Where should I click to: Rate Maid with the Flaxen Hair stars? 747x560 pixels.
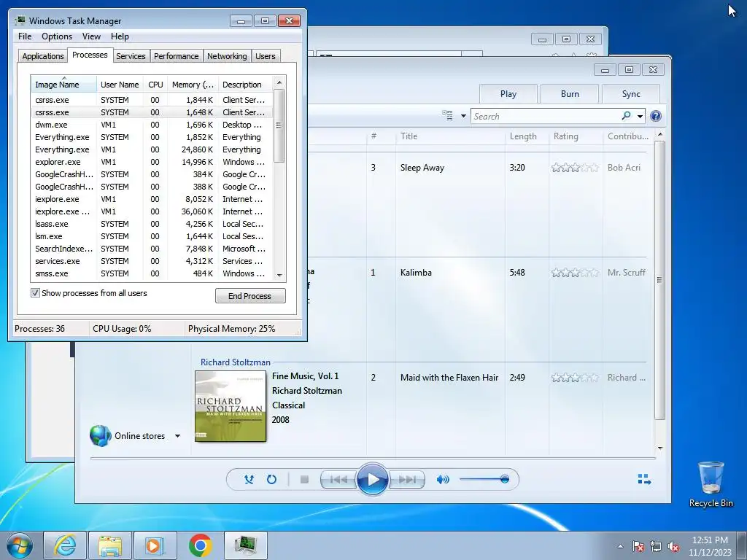575,378
